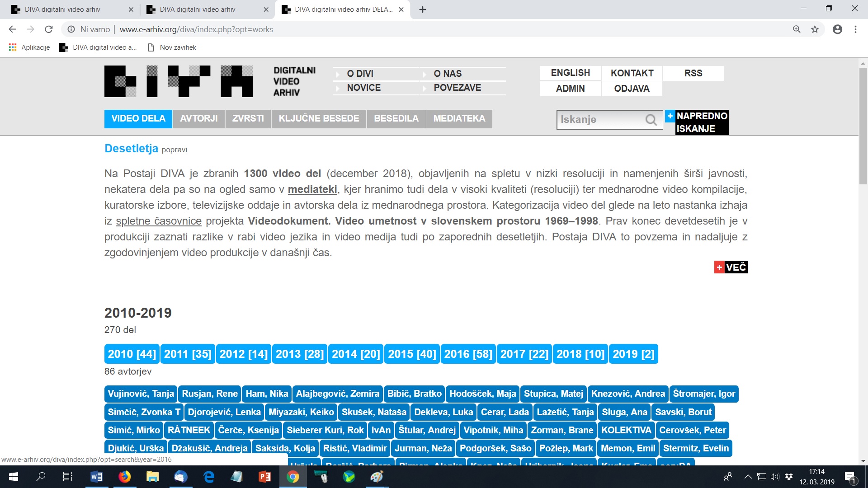Open the KLJUČNE BESEDE tab
The image size is (868, 488).
click(x=319, y=119)
